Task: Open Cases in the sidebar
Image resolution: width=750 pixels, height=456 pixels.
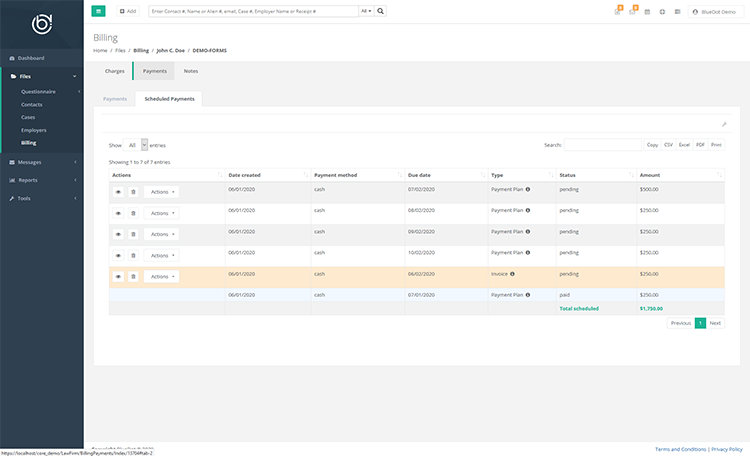Action: (28, 117)
